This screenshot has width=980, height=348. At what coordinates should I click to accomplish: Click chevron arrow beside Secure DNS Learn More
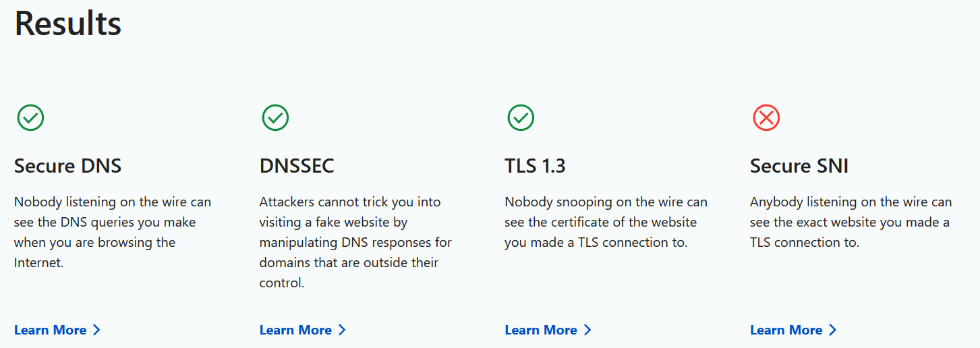(96, 330)
